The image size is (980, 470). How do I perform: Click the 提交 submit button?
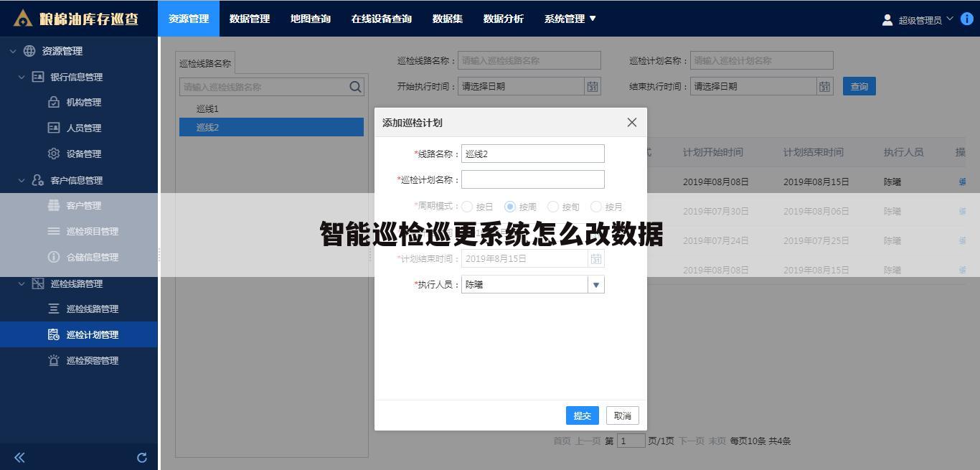(583, 416)
